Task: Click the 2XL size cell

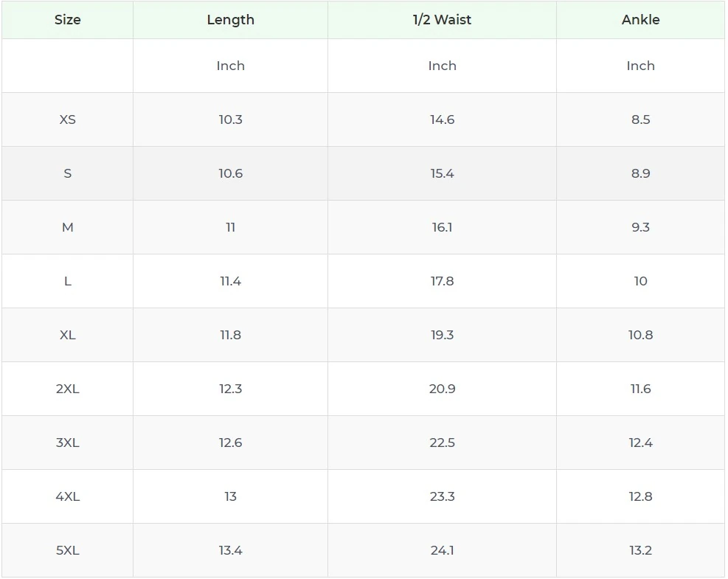Action: pos(67,389)
